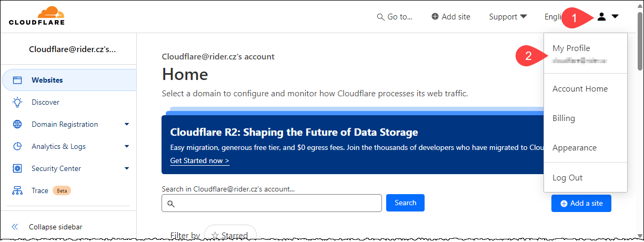This screenshot has height=242, width=644.
Task: Click the Analytics & Logs chart icon
Action: pyautogui.click(x=17, y=147)
